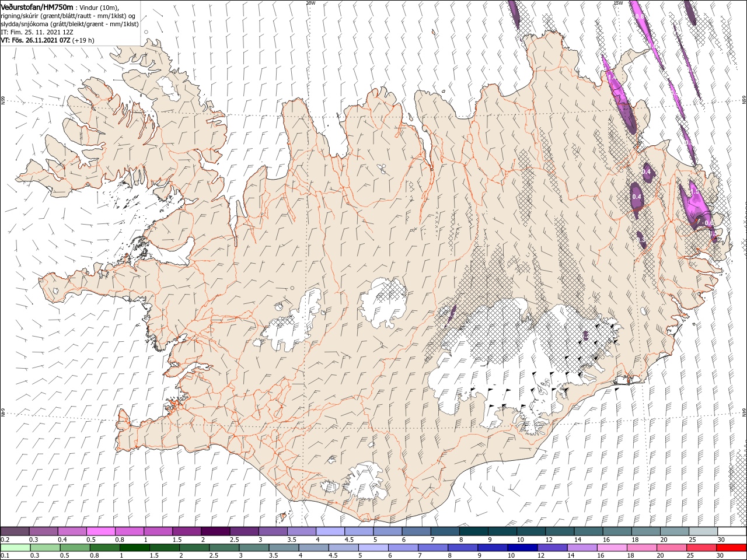This screenshot has width=747, height=560.
Task: Select the '4.5' value in the upper legend row
Action: tap(349, 540)
